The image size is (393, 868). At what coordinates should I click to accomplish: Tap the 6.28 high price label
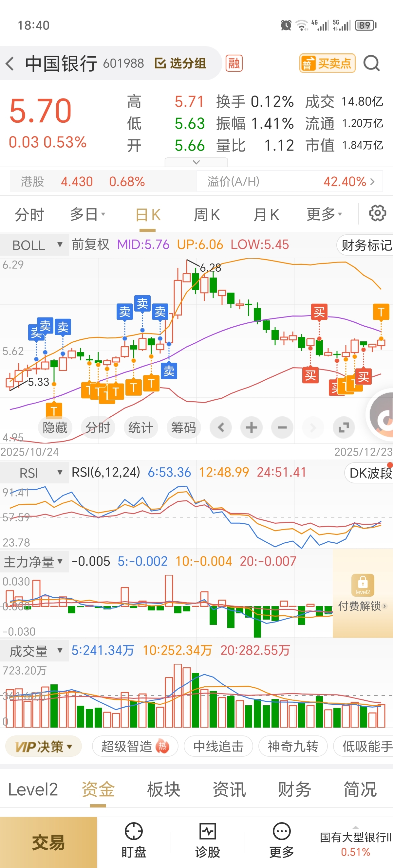[x=210, y=268]
